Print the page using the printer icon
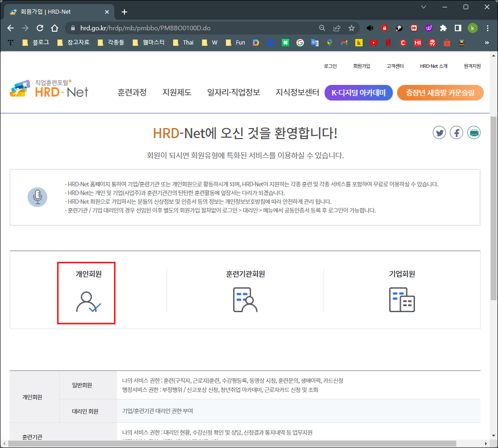This screenshot has height=448, width=498. coord(474,132)
